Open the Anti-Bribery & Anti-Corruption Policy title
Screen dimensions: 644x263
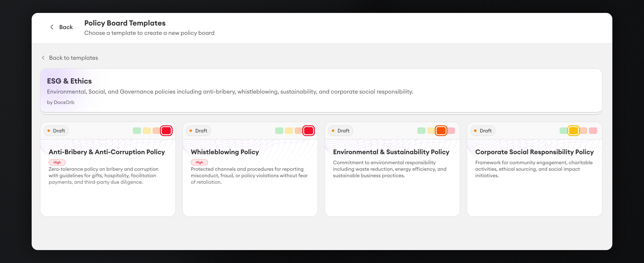click(x=107, y=152)
